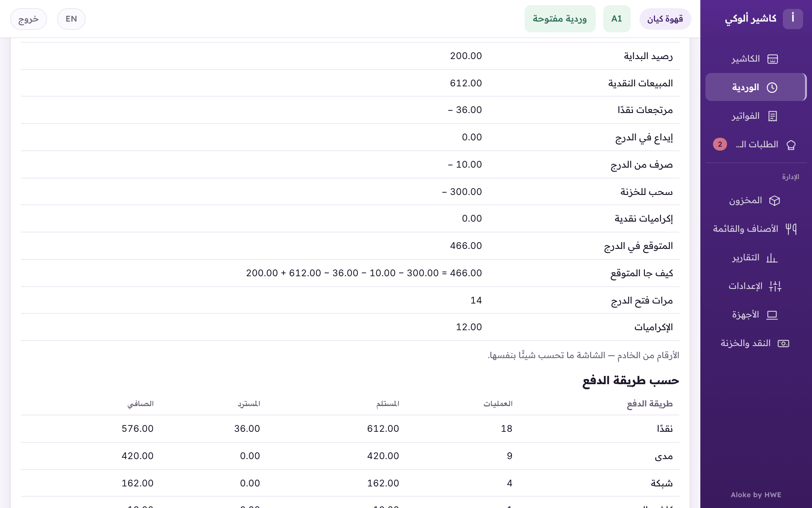Click the Aloke by HWE footer text
The image size is (812, 508).
point(756,495)
